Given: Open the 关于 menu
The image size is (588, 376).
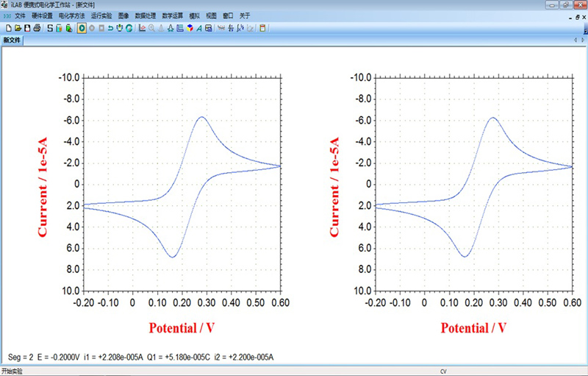Looking at the screenshot, I should point(245,15).
